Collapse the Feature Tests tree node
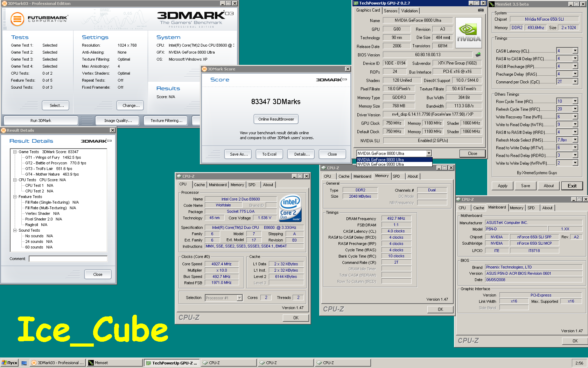This screenshot has width=588, height=368. pyautogui.click(x=15, y=197)
